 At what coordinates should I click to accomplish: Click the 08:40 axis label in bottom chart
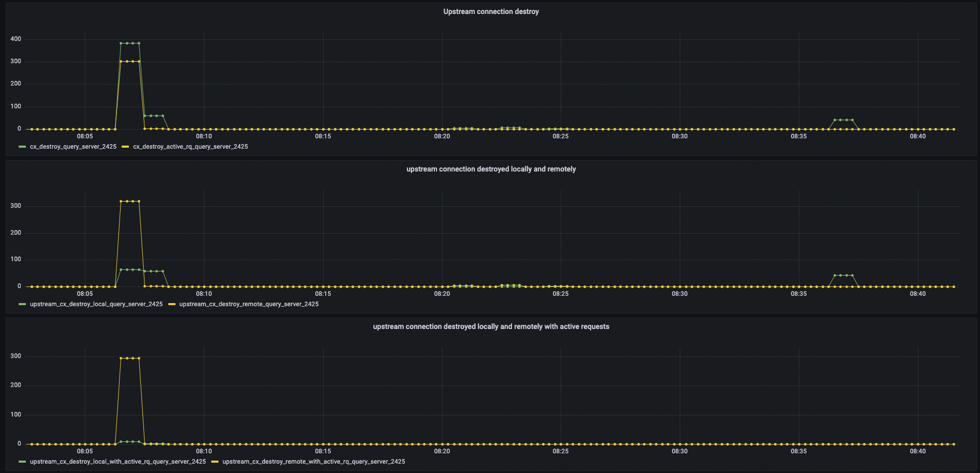(918, 451)
